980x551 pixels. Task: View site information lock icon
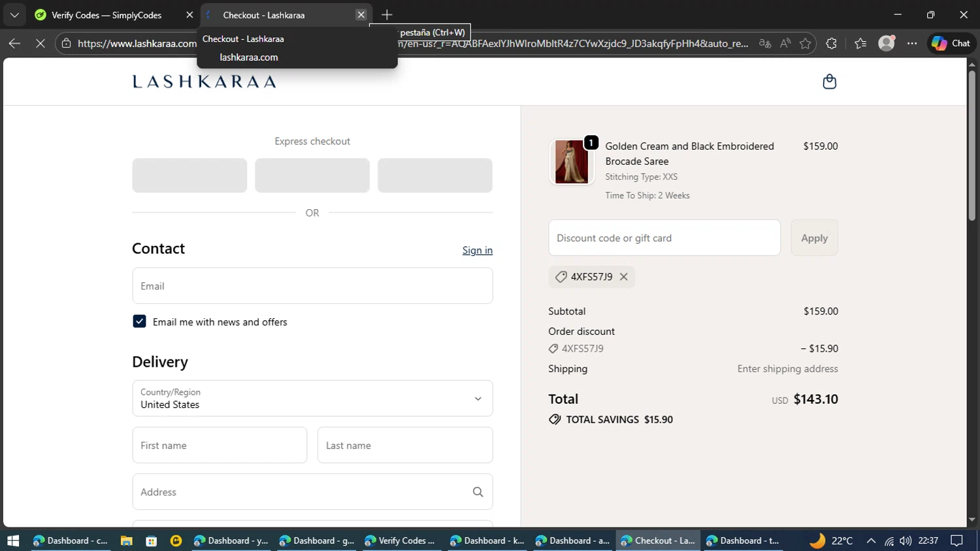coord(66,44)
